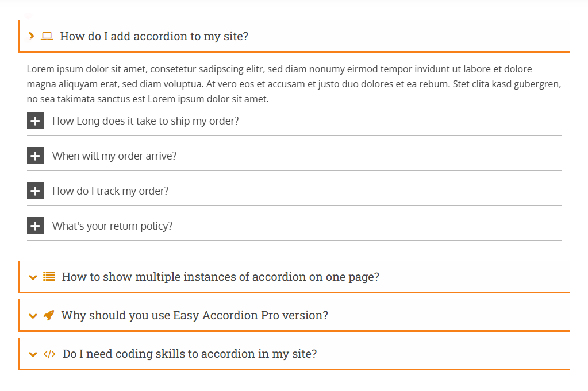
Task: Toggle 'How do I add accordion to my site?'
Action: click(x=154, y=36)
